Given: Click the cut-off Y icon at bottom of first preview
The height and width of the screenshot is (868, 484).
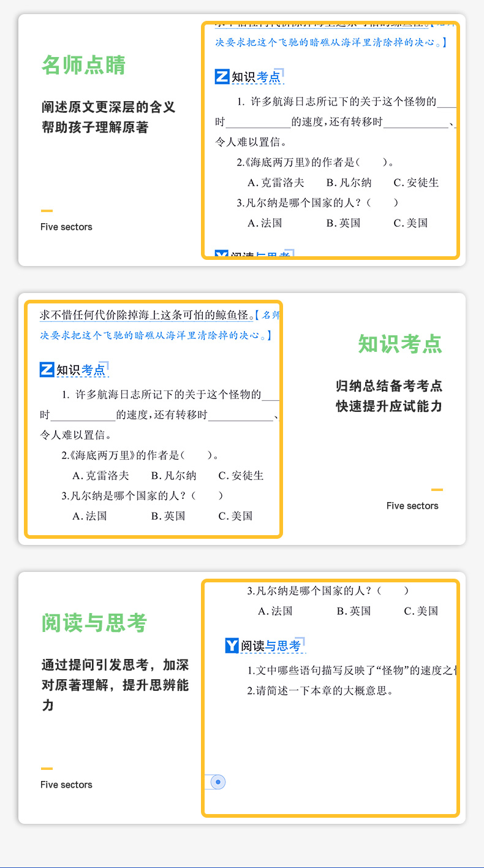Looking at the screenshot, I should pos(222,254).
